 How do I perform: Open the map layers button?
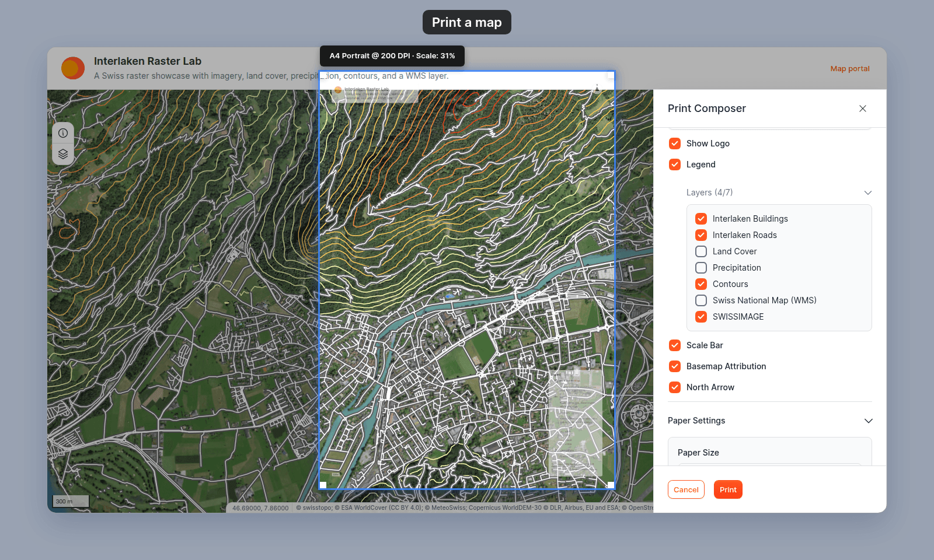(x=63, y=154)
